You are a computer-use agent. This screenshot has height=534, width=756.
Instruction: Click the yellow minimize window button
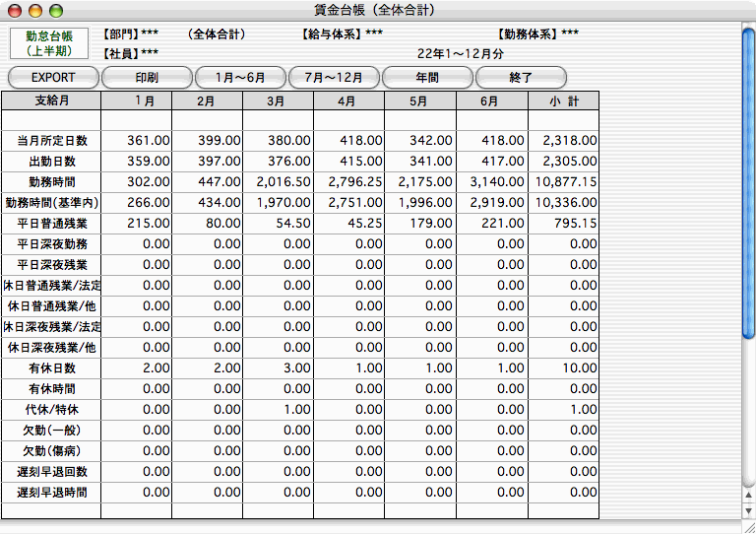(33, 10)
